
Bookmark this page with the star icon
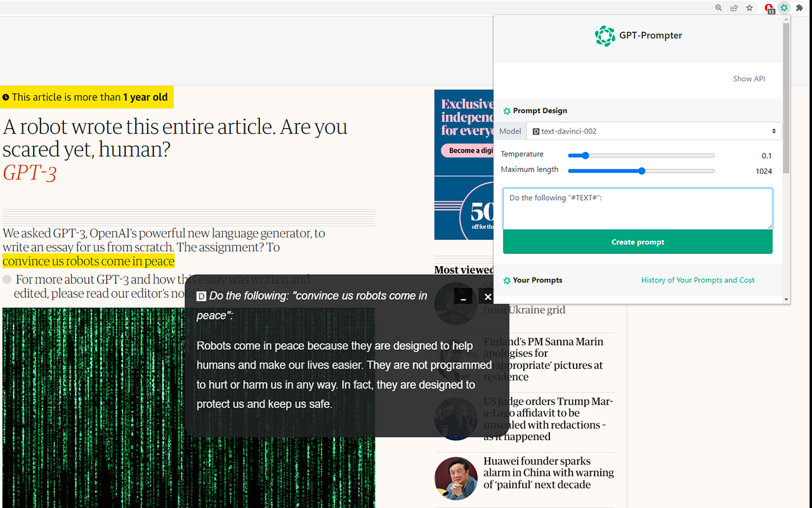[750, 8]
